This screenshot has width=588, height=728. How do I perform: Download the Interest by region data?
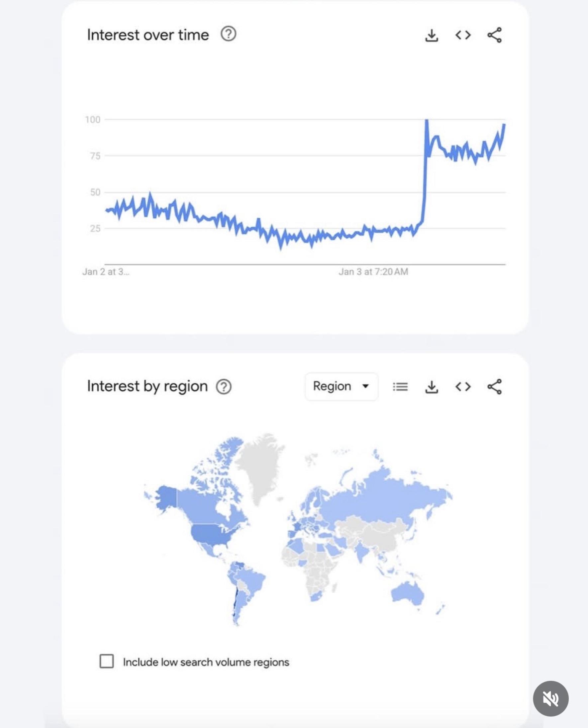tap(431, 387)
